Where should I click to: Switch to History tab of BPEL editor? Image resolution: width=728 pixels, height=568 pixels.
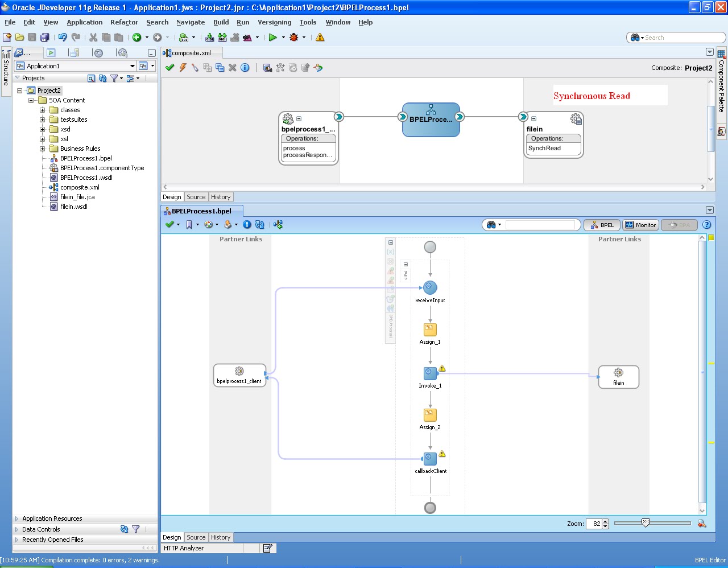[x=221, y=537]
